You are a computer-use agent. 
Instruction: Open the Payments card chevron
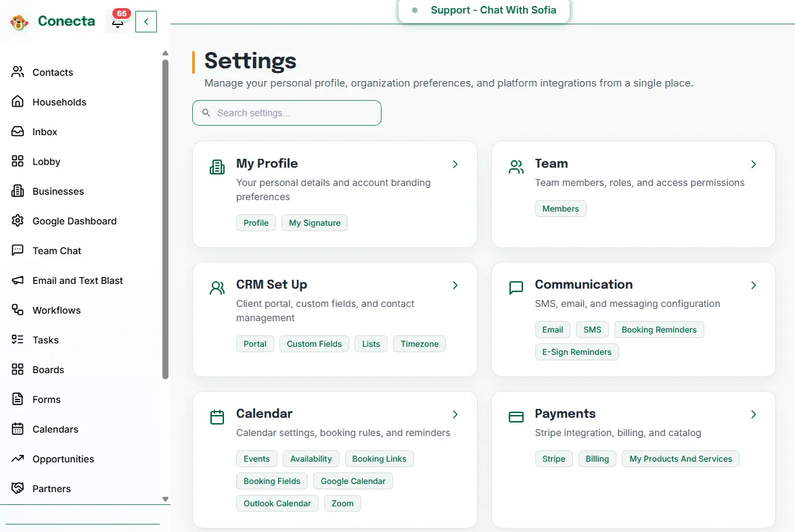pos(754,414)
